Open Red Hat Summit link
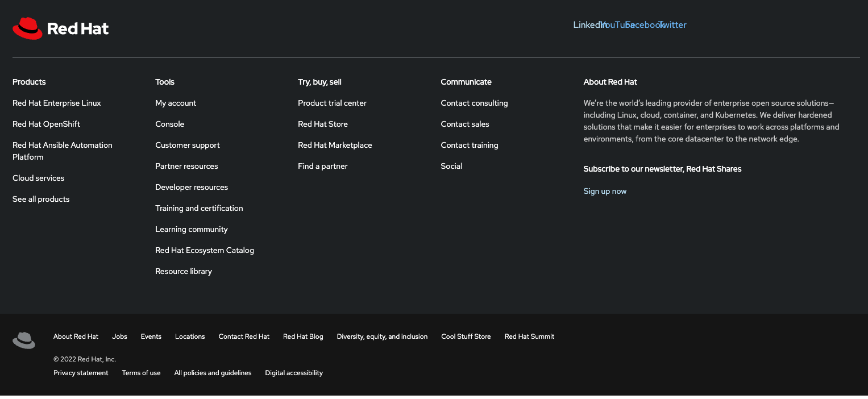 click(529, 336)
